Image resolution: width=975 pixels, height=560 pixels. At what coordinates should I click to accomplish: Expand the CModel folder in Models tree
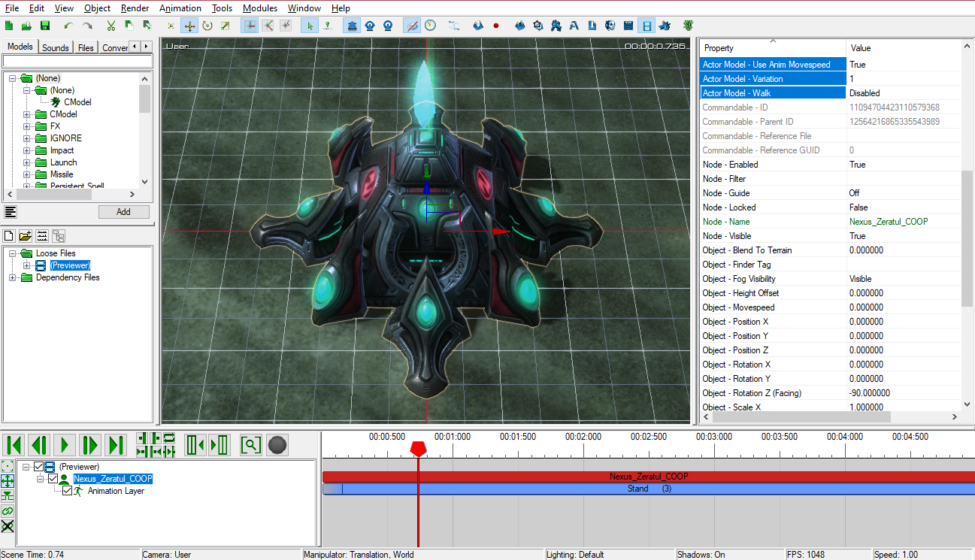[27, 114]
